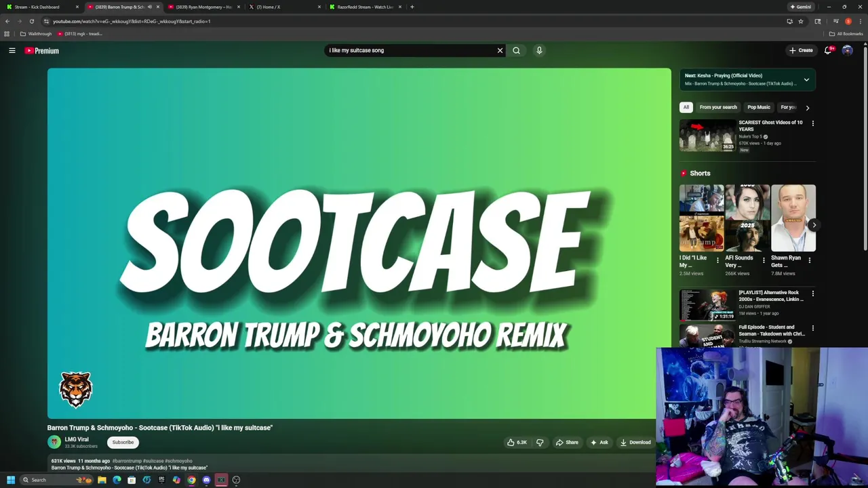
Task: Go to the YouTube Premium home logo
Action: 42,51
